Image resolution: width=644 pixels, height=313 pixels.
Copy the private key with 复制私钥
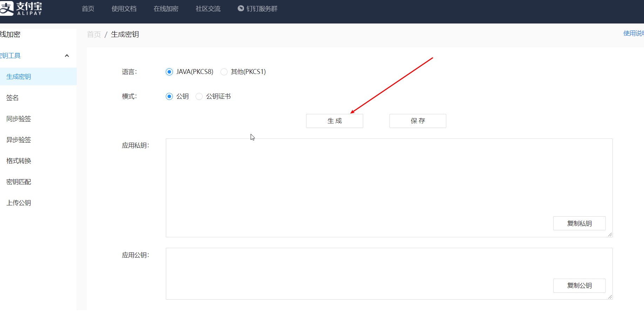click(x=579, y=223)
